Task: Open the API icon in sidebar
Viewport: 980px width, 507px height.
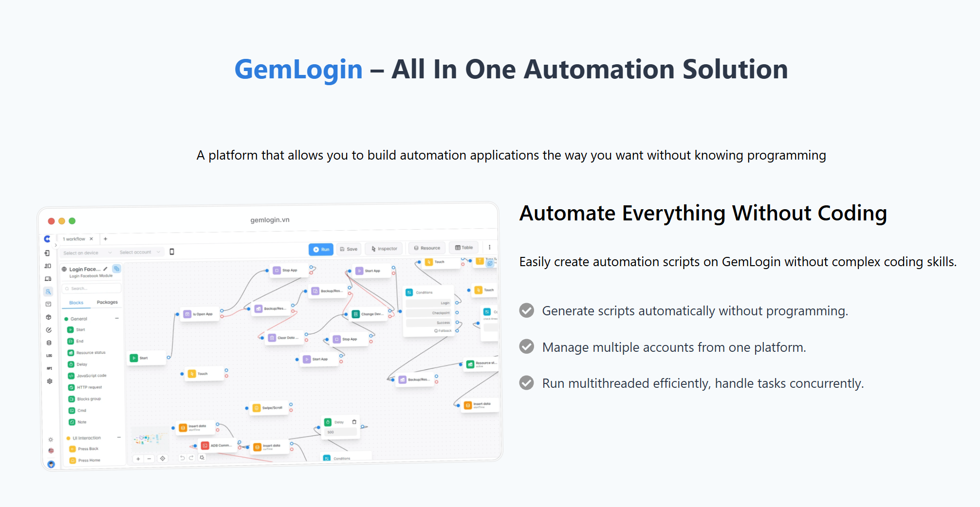Action: [x=49, y=368]
